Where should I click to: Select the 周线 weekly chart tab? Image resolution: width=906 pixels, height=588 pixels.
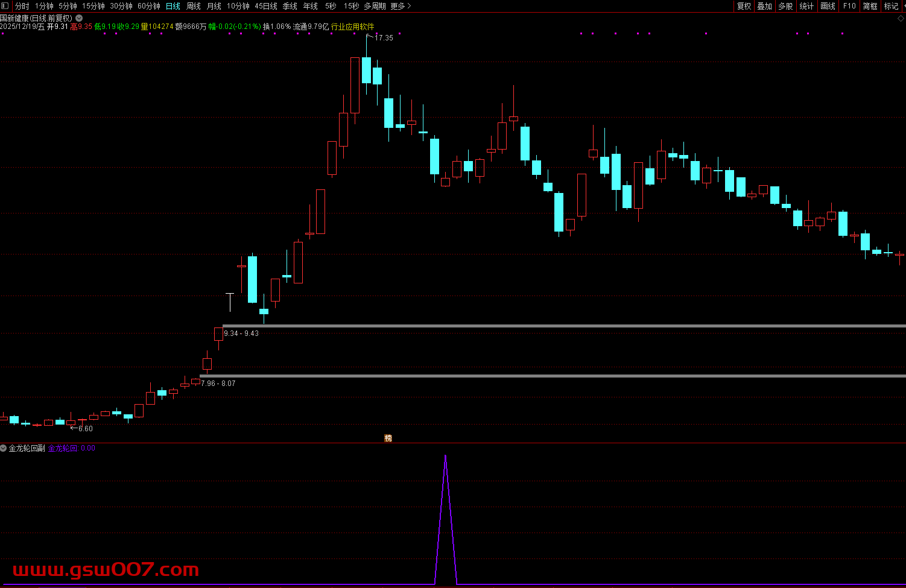coord(194,6)
